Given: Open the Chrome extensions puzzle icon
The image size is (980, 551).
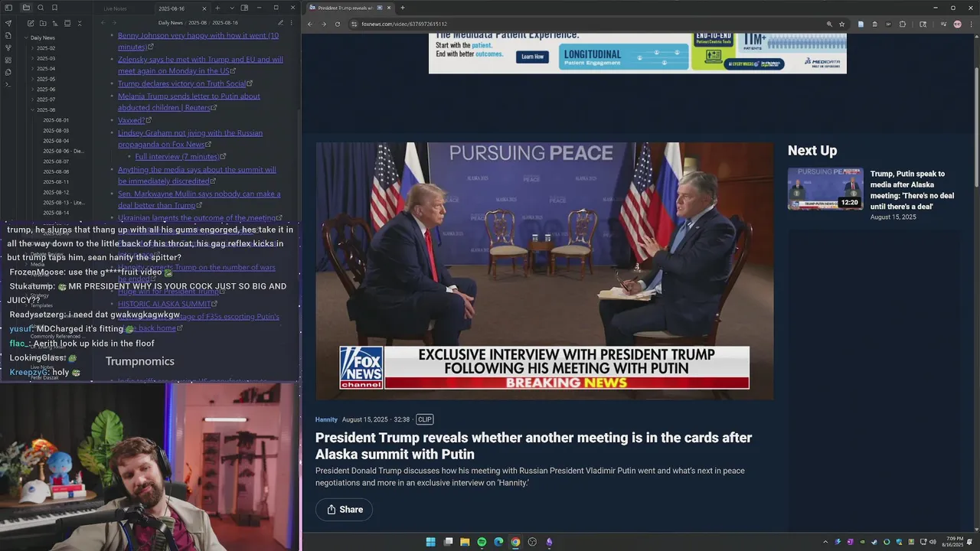Looking at the screenshot, I should pos(903,24).
